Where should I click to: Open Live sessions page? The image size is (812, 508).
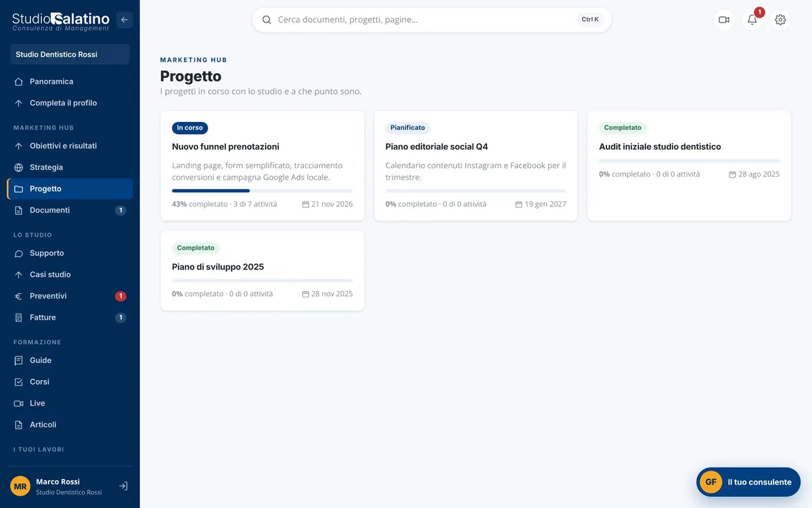click(x=70, y=404)
